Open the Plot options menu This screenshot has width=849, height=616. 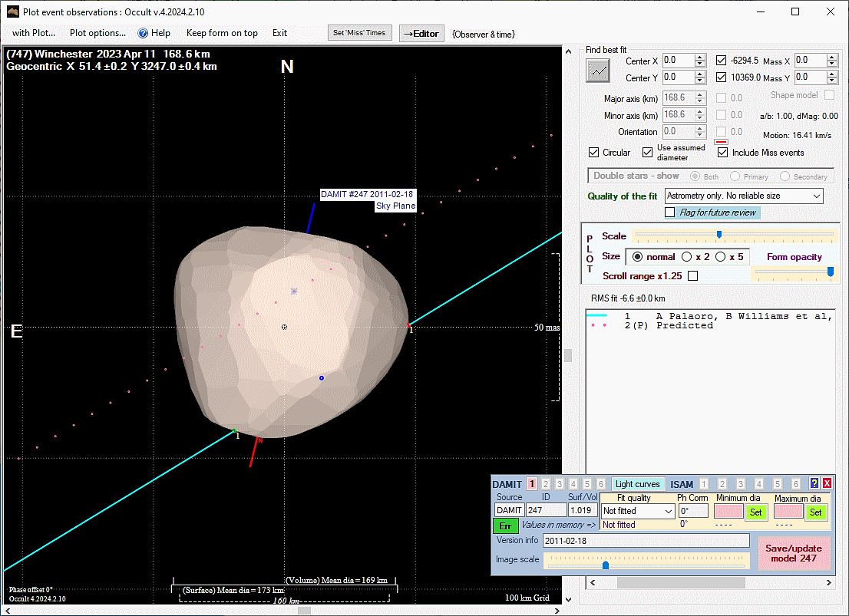[97, 33]
